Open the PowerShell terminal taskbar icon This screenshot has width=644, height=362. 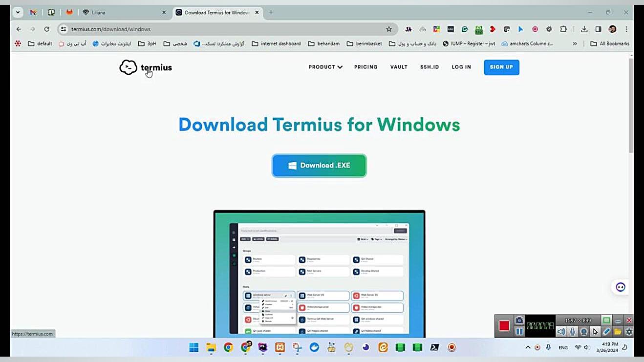[x=434, y=347]
